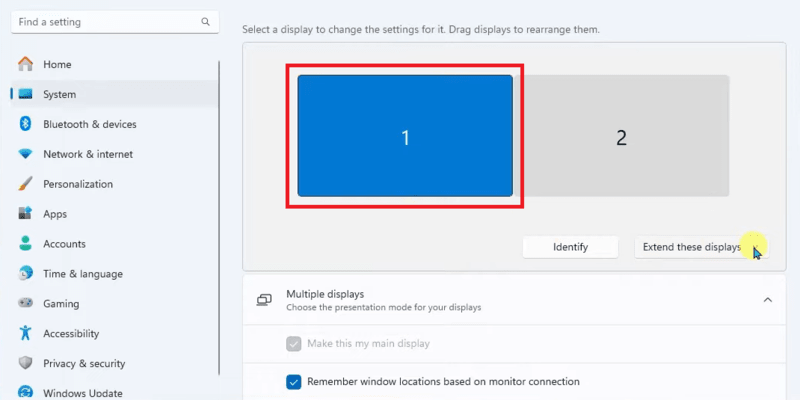Click the Bluetooth & devices icon
Image resolution: width=800 pixels, height=400 pixels.
[x=26, y=124]
